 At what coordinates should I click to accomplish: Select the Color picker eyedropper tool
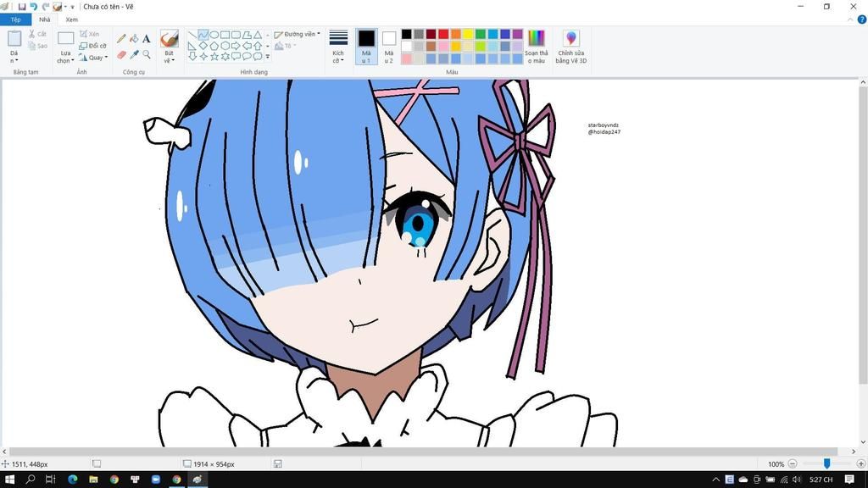coord(134,55)
